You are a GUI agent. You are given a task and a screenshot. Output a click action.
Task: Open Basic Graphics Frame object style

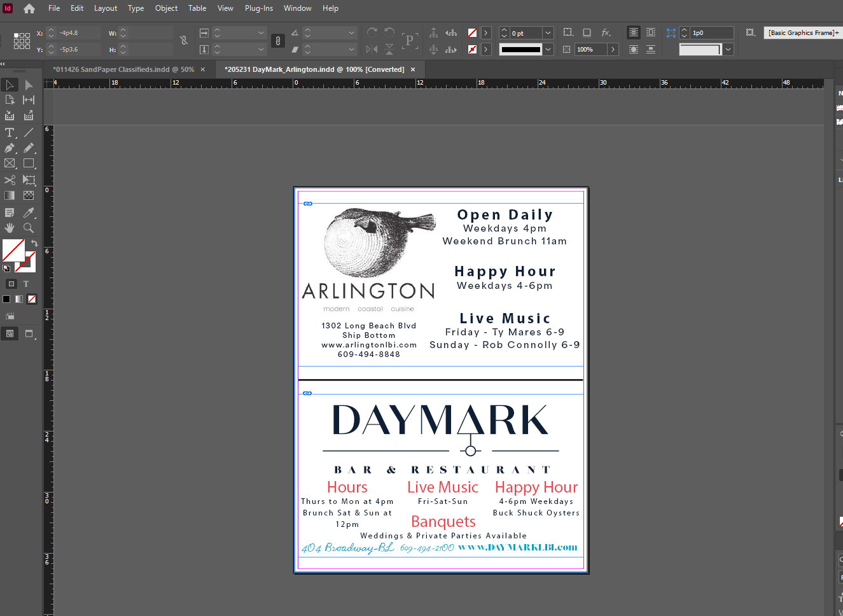(x=803, y=33)
